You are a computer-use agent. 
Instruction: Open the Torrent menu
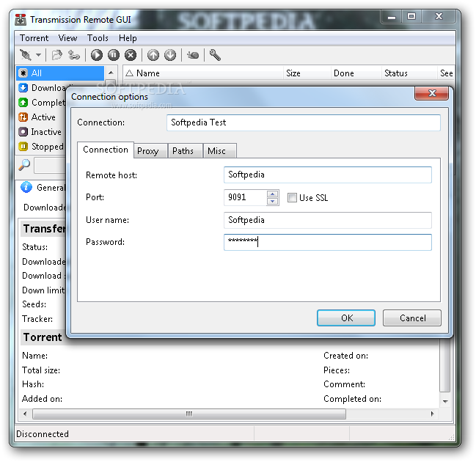pos(34,38)
